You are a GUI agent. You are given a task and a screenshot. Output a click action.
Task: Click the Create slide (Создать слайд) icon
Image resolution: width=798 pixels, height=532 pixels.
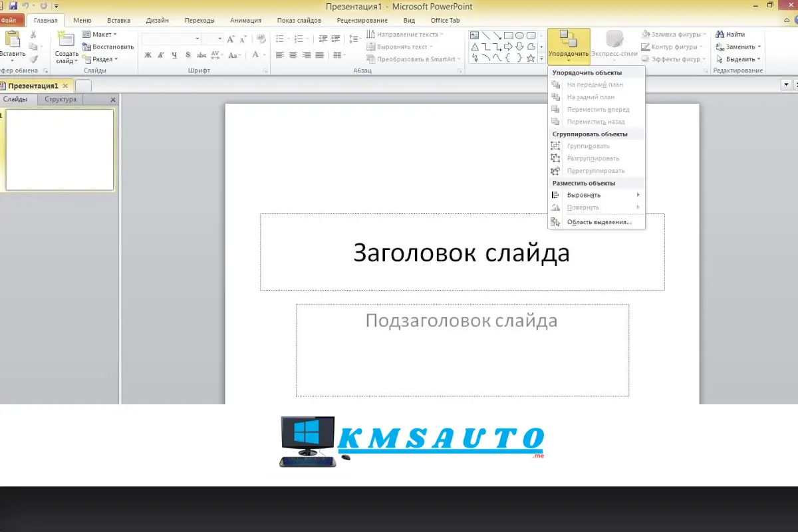(66, 41)
